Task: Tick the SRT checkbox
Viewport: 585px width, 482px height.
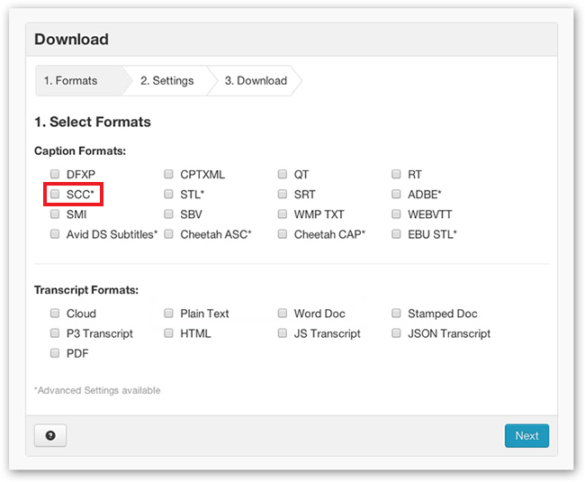Action: coord(282,194)
